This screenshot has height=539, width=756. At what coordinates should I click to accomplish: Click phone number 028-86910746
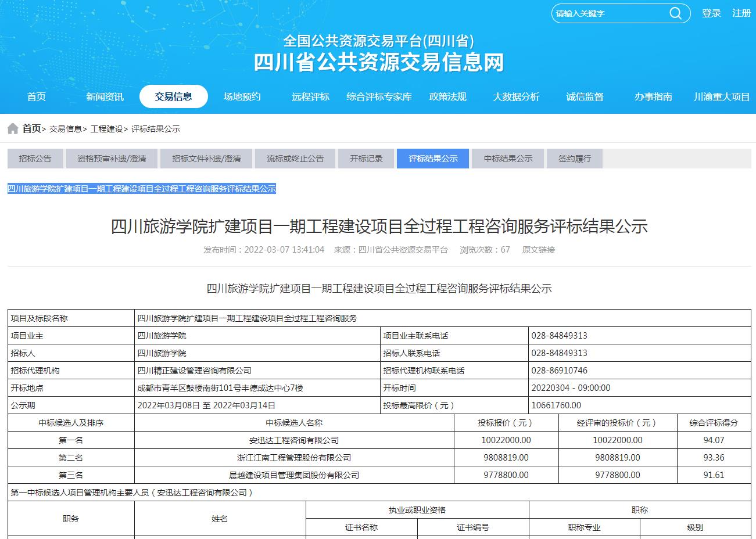tap(640, 371)
